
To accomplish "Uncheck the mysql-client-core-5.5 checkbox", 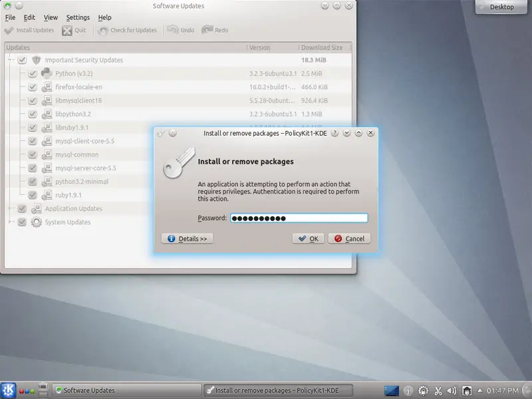I will (32, 141).
